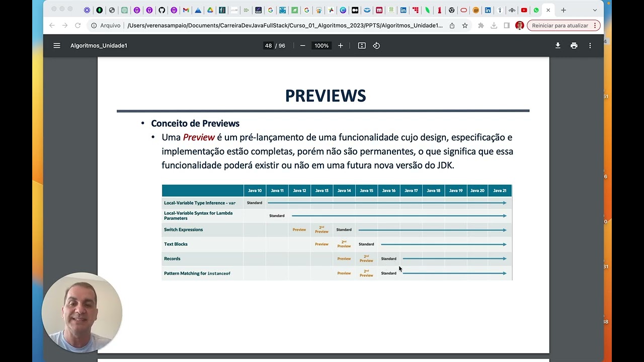Click the fit to page icon
The image size is (644, 362).
tap(362, 46)
